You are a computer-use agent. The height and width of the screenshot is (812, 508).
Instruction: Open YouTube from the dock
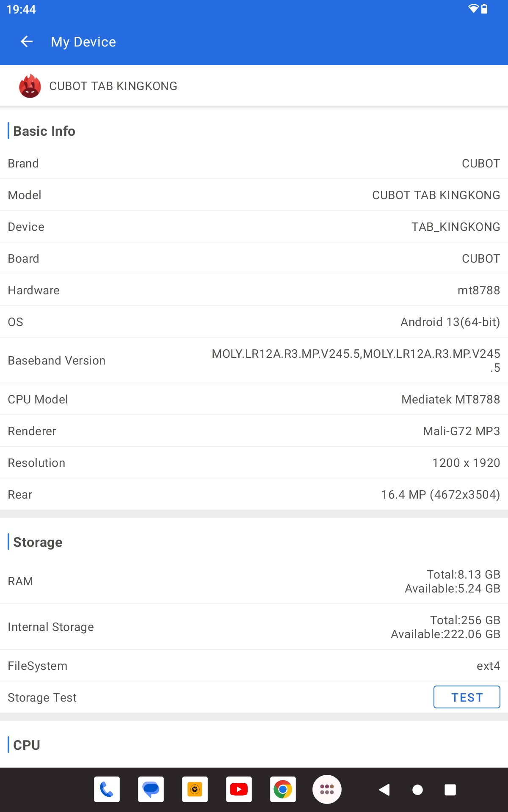239,789
